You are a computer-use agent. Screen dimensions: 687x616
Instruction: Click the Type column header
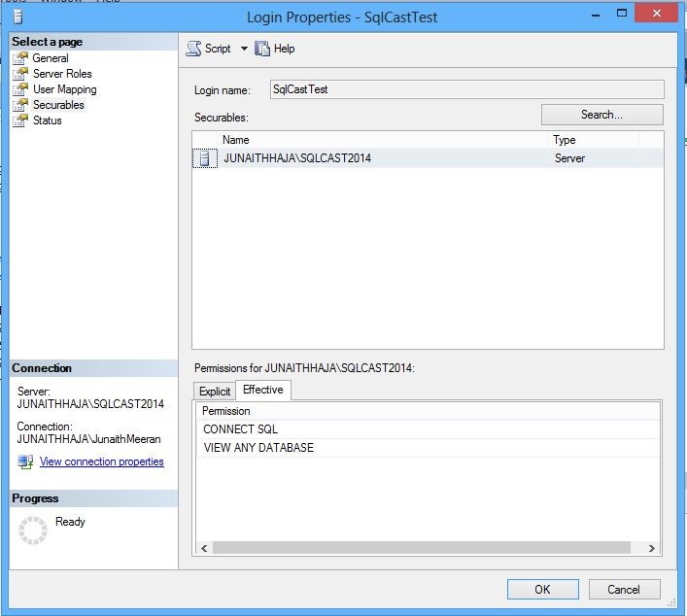click(594, 140)
